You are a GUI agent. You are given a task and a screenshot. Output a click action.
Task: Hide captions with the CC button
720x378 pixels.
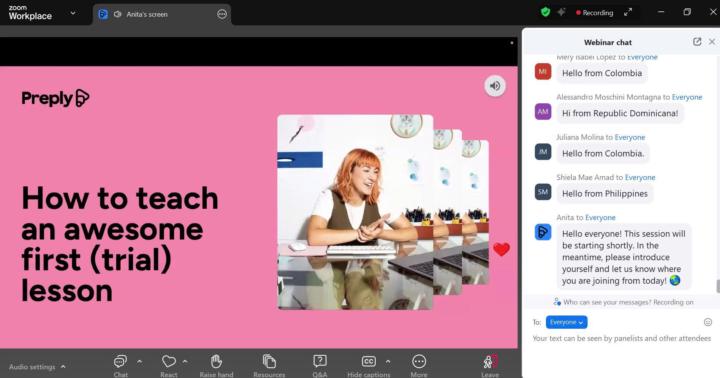click(x=369, y=366)
